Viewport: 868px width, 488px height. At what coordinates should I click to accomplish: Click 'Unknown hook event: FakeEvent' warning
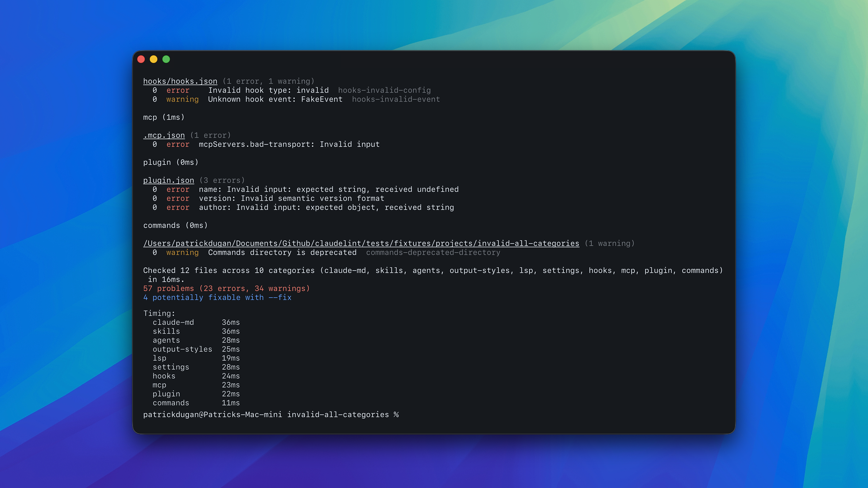pyautogui.click(x=275, y=100)
